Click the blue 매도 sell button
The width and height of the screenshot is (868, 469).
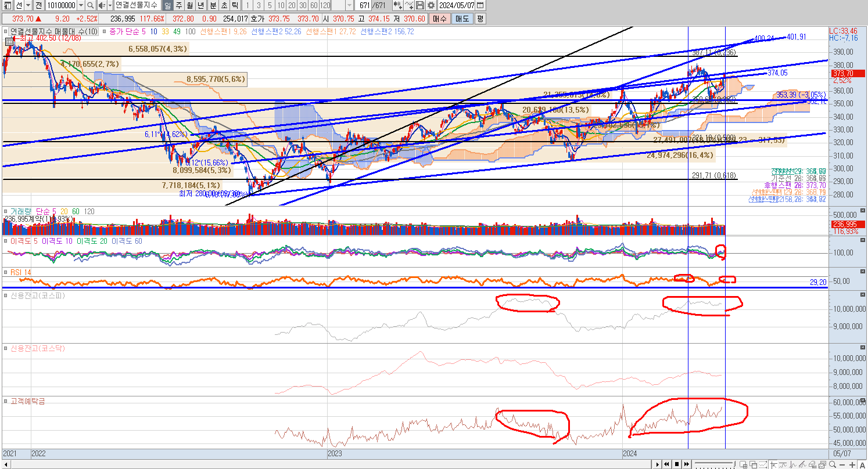tap(462, 19)
